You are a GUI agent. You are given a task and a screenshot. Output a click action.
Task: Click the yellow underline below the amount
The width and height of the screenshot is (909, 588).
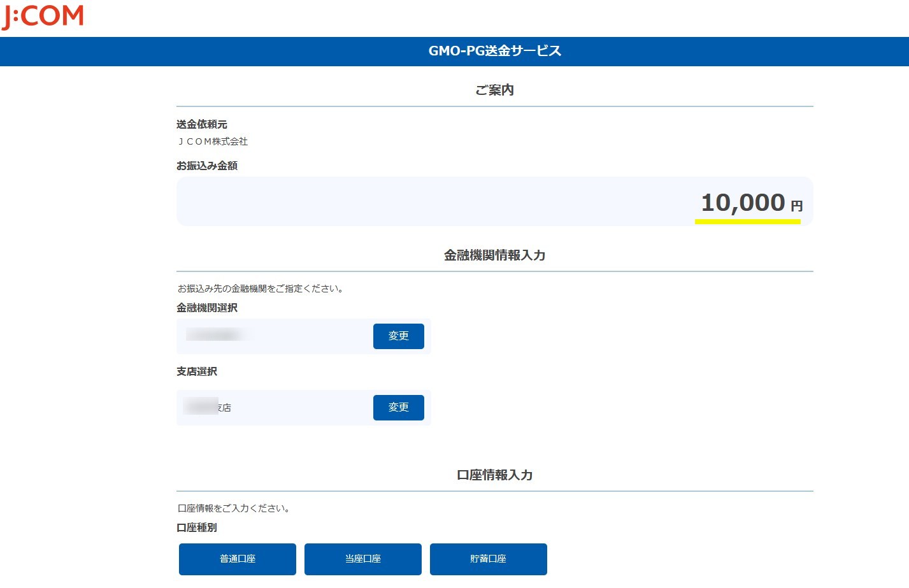(747, 222)
